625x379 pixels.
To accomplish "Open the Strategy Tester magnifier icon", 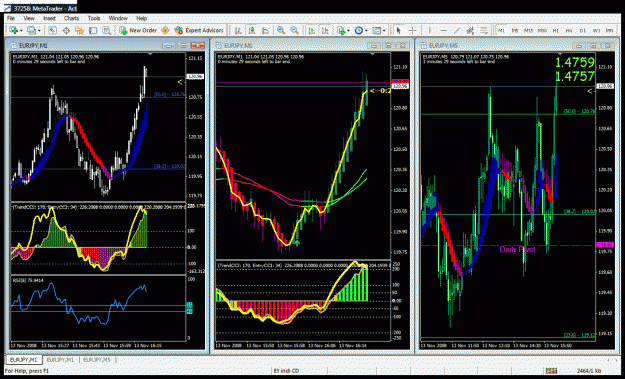I will (x=106, y=30).
